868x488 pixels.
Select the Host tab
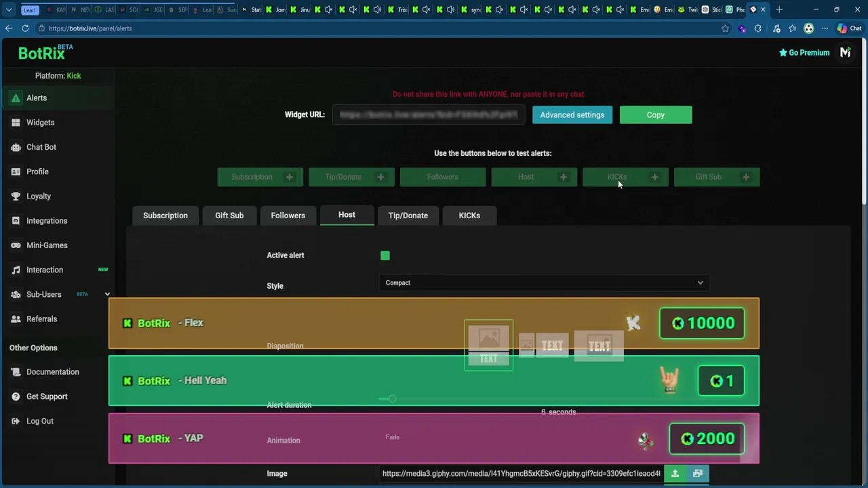click(347, 215)
